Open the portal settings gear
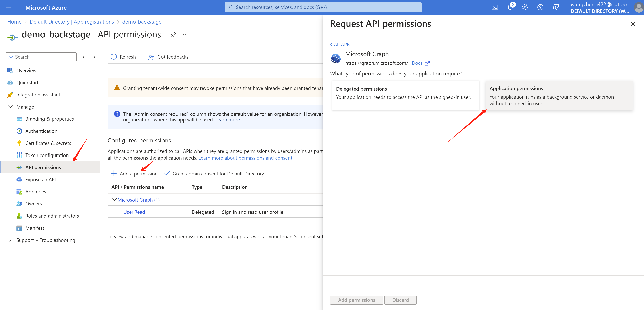 (x=525, y=7)
